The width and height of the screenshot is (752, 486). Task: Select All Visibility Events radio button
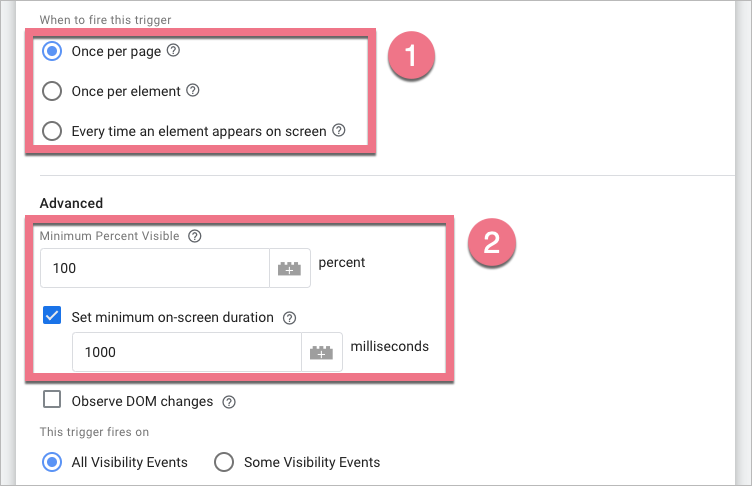pyautogui.click(x=53, y=462)
